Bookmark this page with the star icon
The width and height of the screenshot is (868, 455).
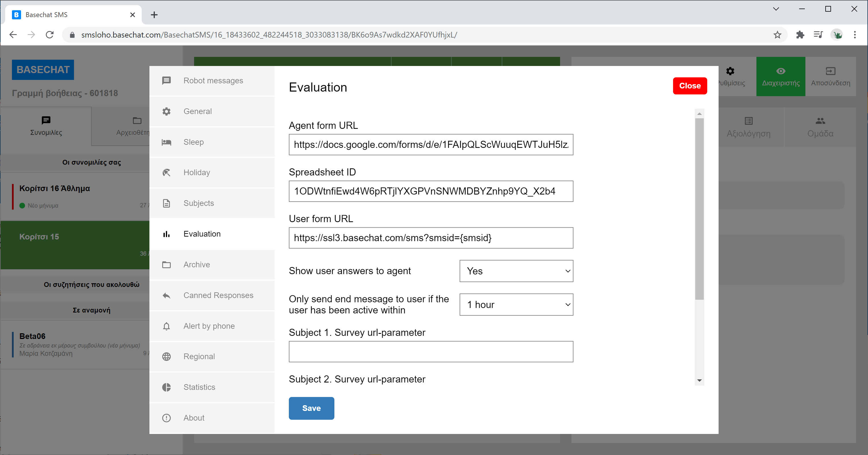pos(778,35)
